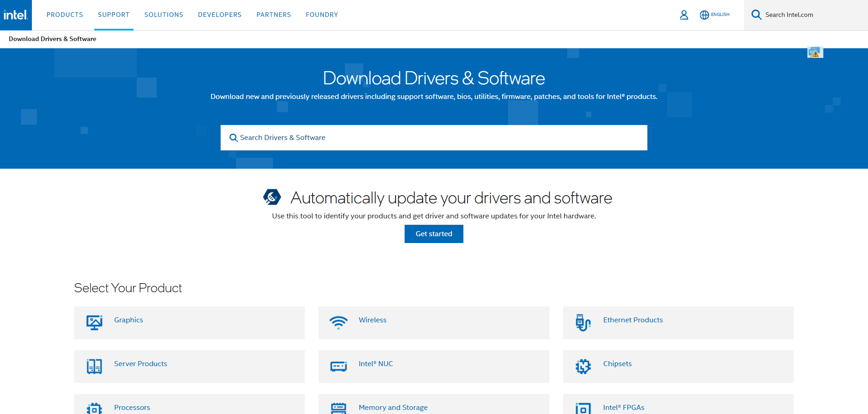Click the 'Select Your Product' heading
Viewport: 868px width, 414px height.
128,288
